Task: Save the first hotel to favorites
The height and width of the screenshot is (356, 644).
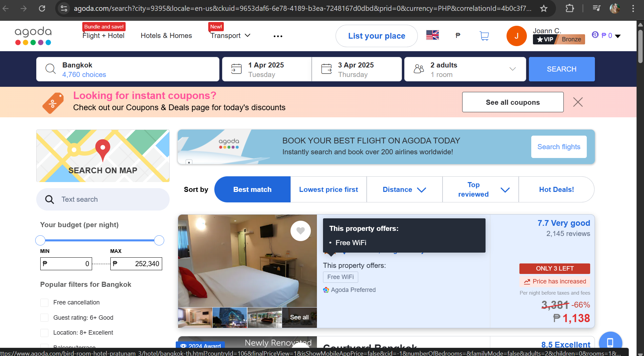Action: (x=301, y=231)
